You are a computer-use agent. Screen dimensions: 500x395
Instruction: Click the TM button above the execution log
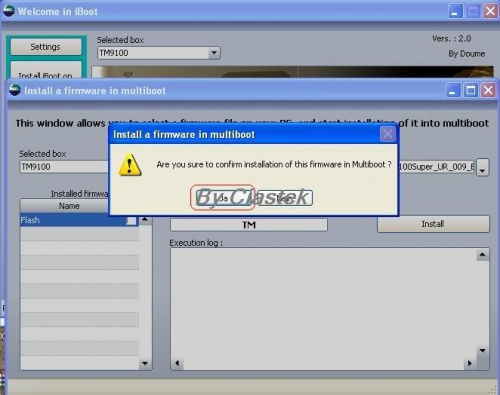point(249,225)
